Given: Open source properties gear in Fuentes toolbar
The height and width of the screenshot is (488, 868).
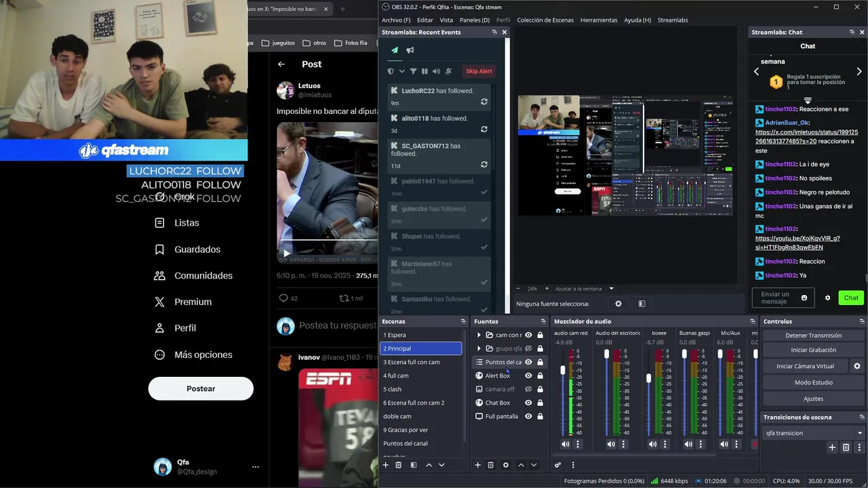Looking at the screenshot, I should [506, 465].
